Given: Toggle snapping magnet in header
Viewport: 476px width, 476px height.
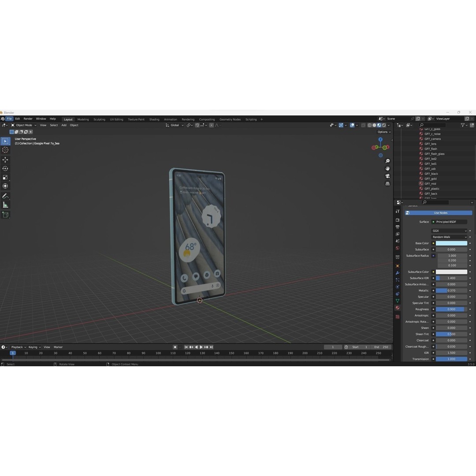Looking at the screenshot, I should [x=197, y=125].
